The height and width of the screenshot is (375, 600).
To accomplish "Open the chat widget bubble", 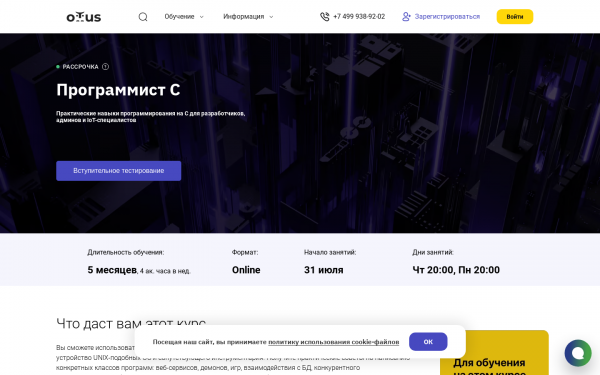I will tap(578, 353).
